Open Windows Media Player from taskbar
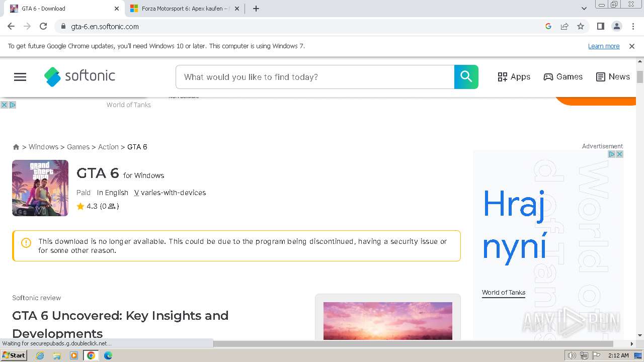Image resolution: width=644 pixels, height=362 pixels. tap(74, 355)
